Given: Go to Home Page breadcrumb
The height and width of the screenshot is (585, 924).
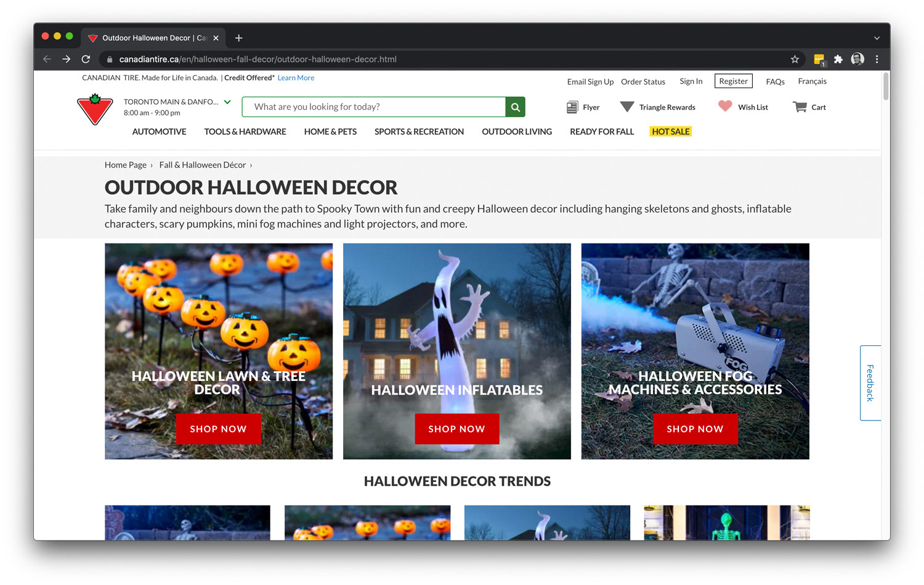Looking at the screenshot, I should tap(126, 165).
